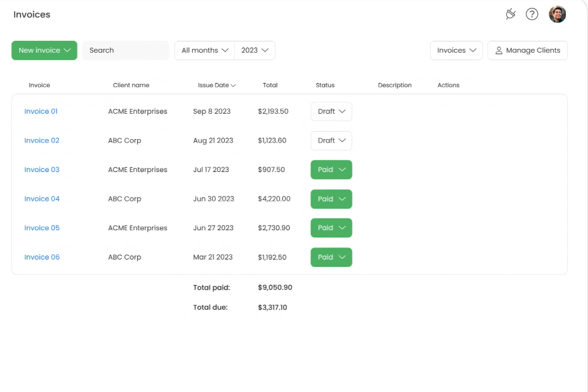The width and height of the screenshot is (588, 392).
Task: Click the chevron on Invoice 03's Paid badge
Action: (341, 169)
